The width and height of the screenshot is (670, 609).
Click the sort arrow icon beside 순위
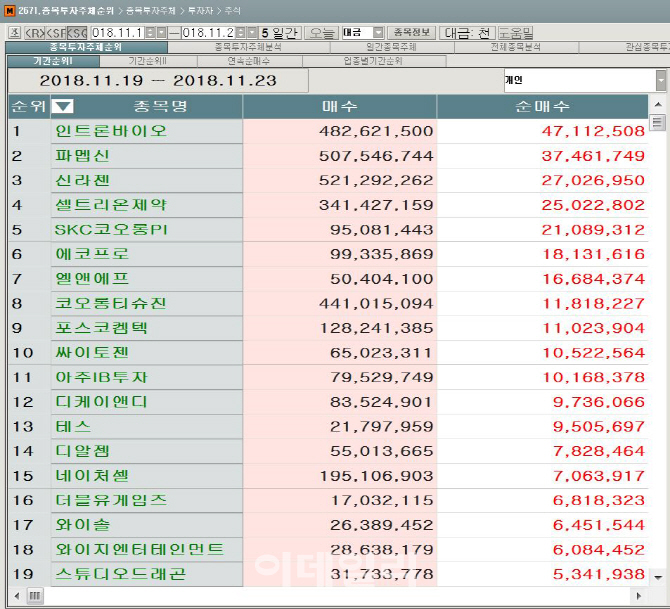point(62,106)
